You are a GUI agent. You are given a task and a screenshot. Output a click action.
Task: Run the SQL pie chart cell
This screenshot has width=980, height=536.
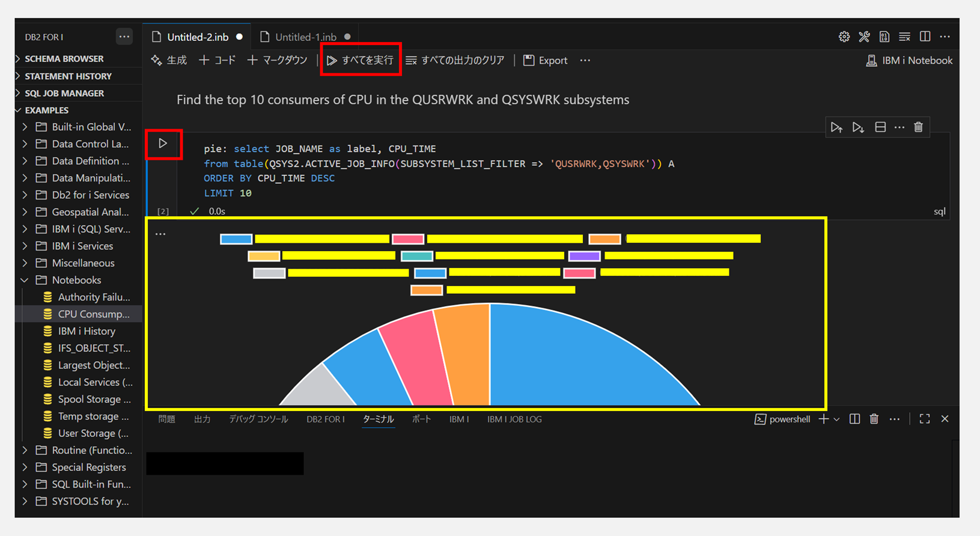tap(163, 144)
